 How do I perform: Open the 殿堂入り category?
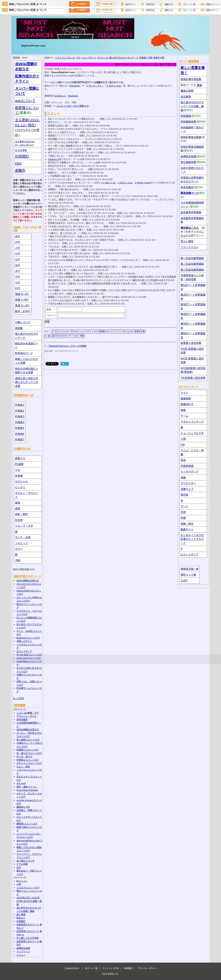tap(20, 458)
